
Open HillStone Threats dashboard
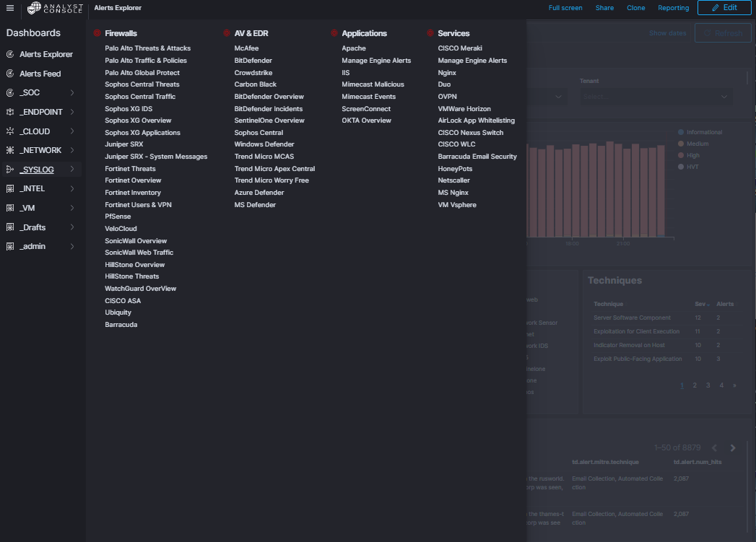tap(131, 276)
